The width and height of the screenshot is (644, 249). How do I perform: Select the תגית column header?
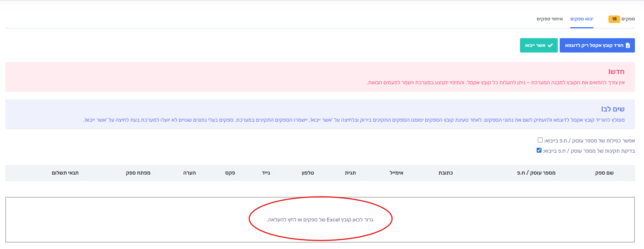(350, 173)
